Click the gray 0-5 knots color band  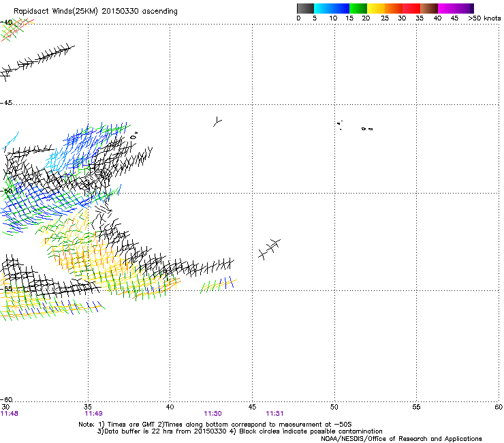305,8
